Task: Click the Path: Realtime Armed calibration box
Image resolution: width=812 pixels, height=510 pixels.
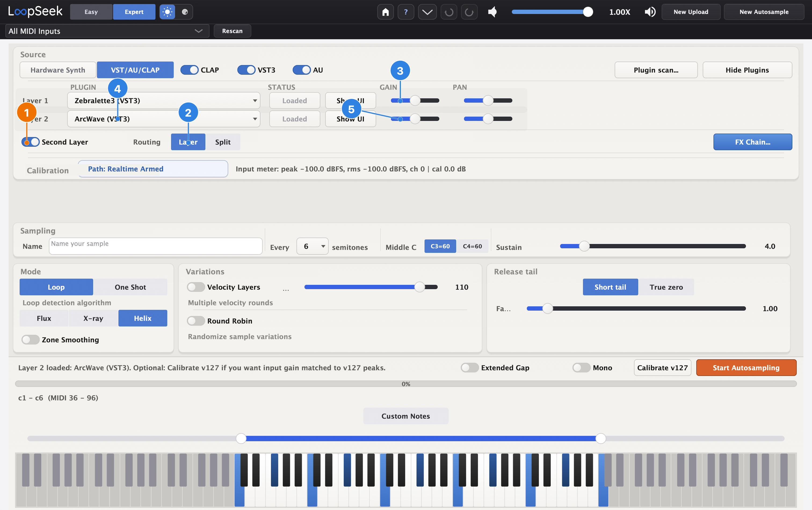Action: click(x=153, y=169)
